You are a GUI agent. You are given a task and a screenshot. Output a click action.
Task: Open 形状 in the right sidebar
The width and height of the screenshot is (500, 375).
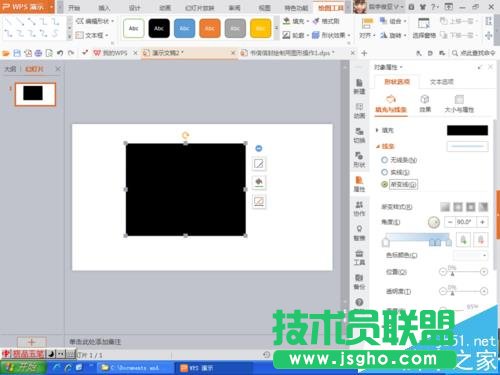pyautogui.click(x=359, y=160)
